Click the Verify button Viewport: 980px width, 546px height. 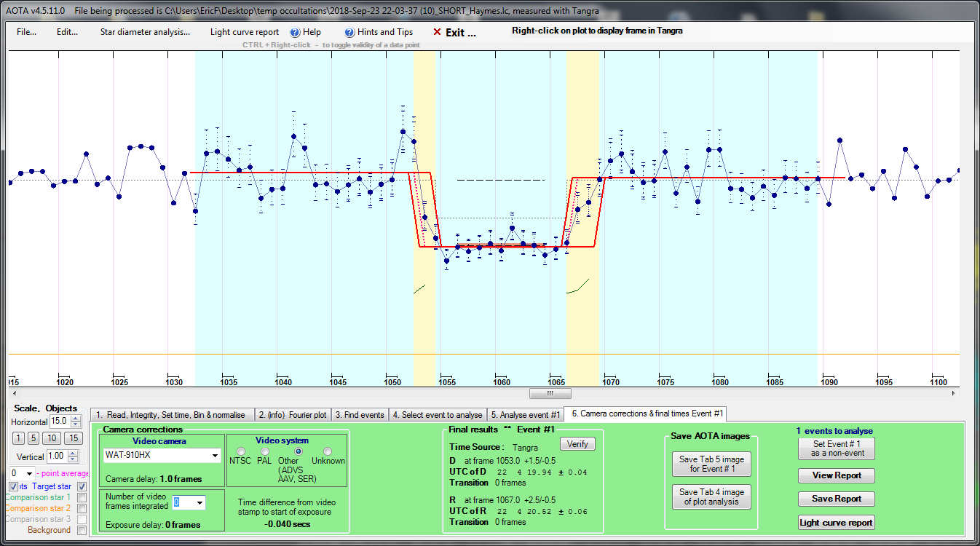pyautogui.click(x=577, y=444)
